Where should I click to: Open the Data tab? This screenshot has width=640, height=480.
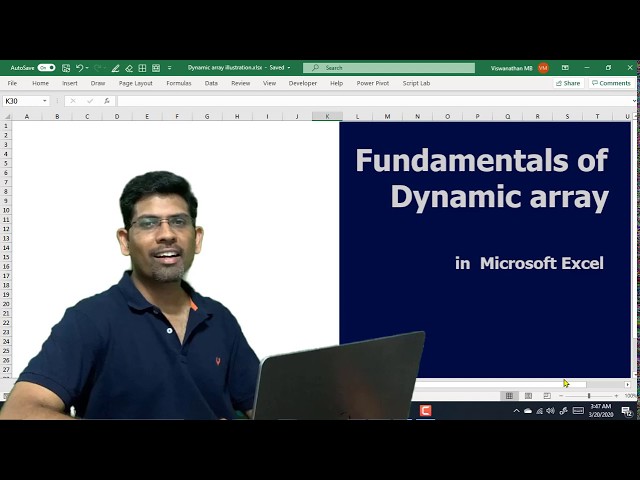211,83
